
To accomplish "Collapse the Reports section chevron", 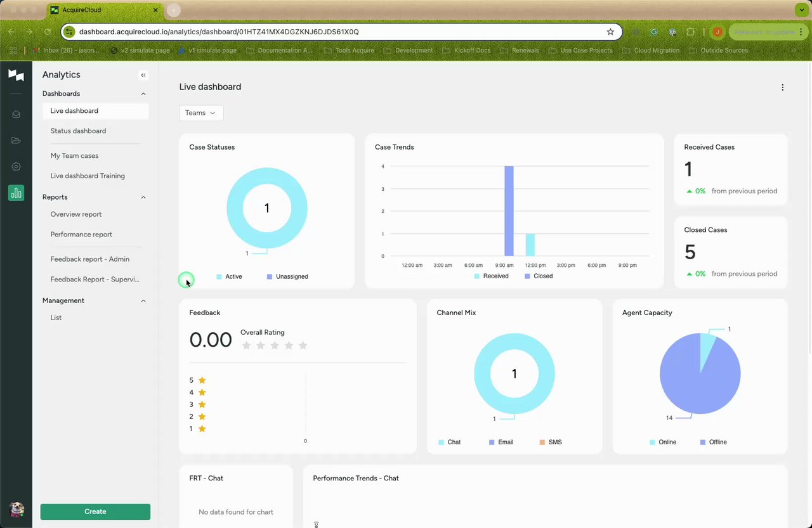I will tap(143, 197).
